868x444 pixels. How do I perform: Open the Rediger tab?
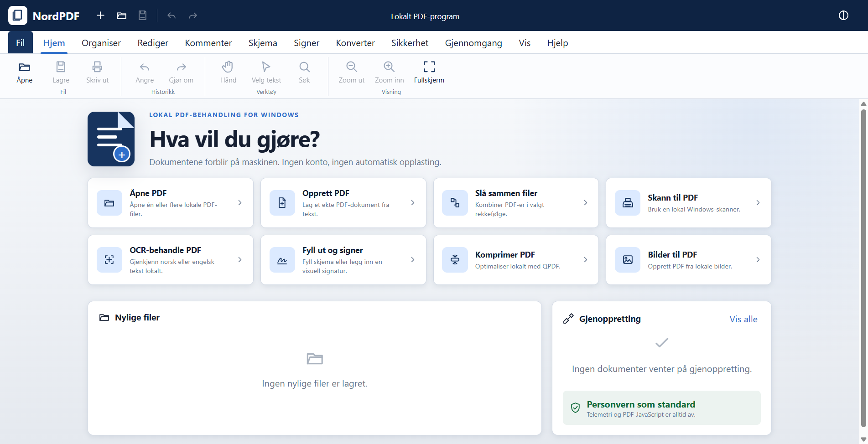[x=153, y=42]
